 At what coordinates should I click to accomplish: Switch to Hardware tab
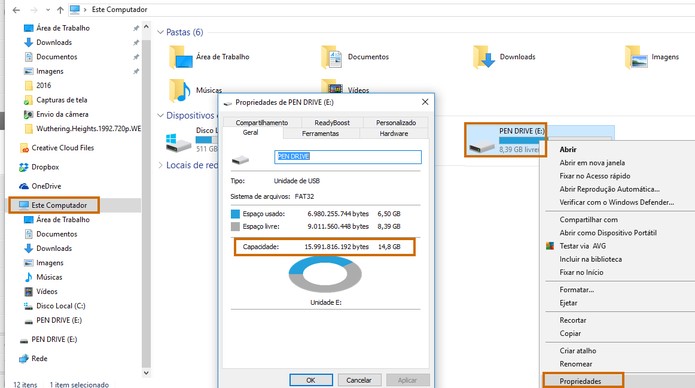pyautogui.click(x=394, y=133)
